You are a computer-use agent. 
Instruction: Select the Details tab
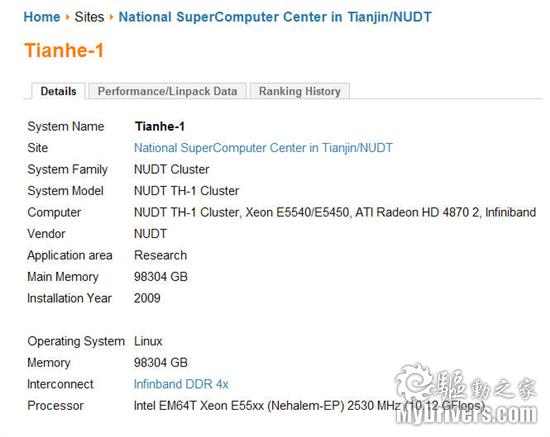[x=59, y=91]
